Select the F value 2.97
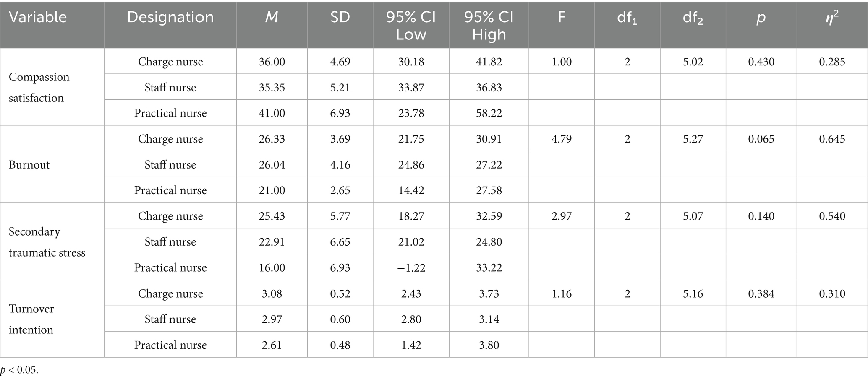The width and height of the screenshot is (868, 379). coord(562,216)
